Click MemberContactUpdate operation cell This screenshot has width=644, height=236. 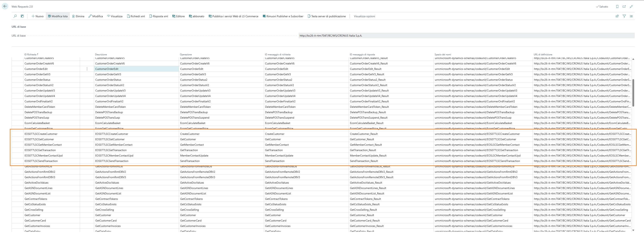pos(221,156)
